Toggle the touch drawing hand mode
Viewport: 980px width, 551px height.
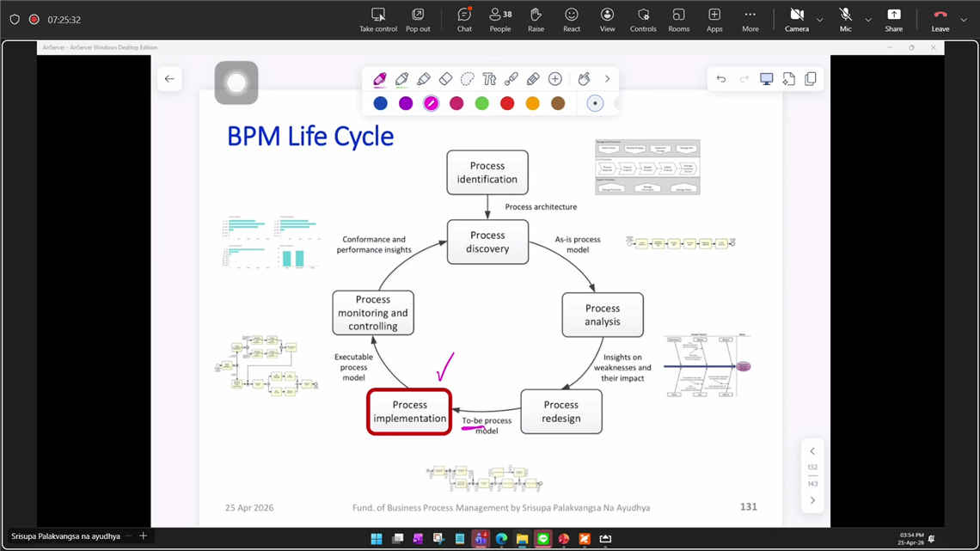coord(584,79)
